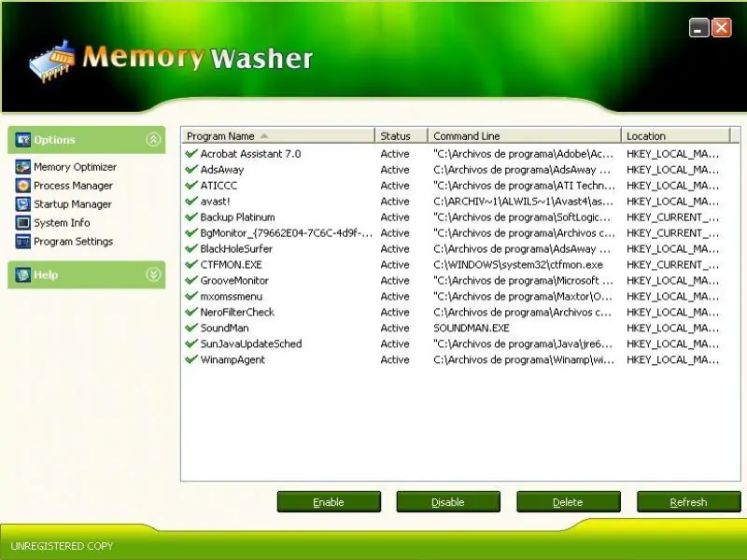Close the Memory Washer window

click(x=721, y=28)
